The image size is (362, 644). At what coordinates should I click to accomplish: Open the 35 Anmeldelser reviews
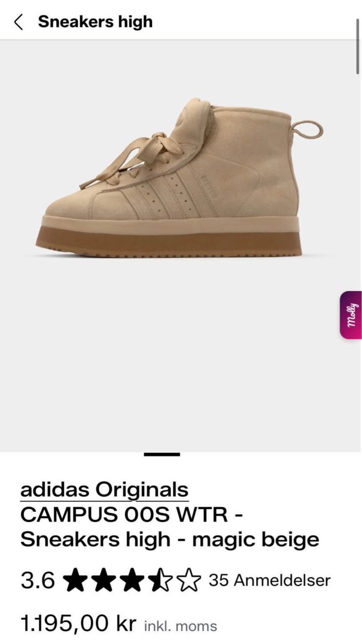click(x=270, y=580)
